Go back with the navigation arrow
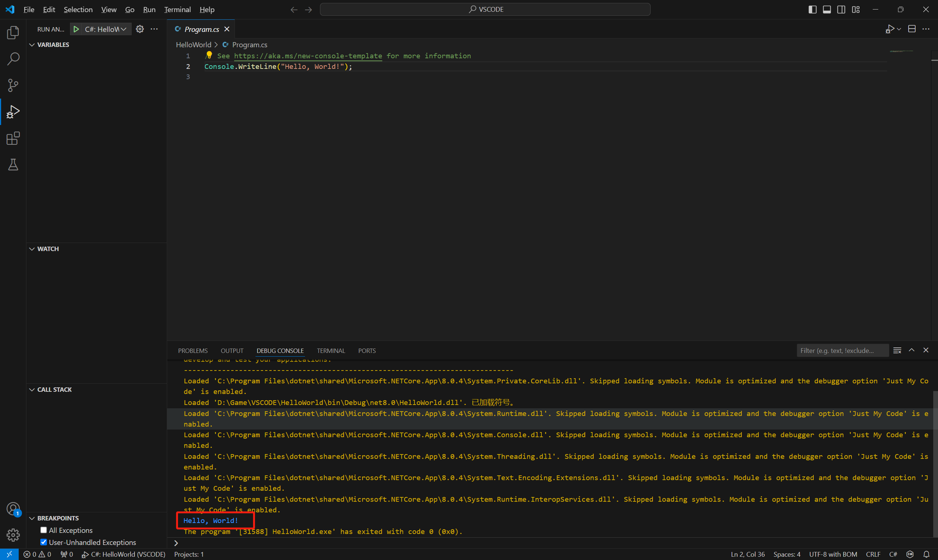The height and width of the screenshot is (560, 938). pos(294,10)
